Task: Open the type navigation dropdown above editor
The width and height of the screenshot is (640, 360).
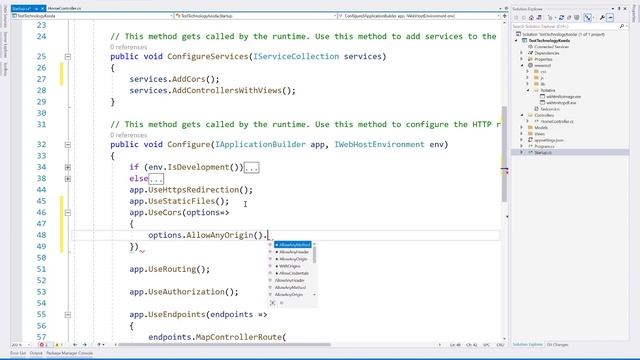Action: point(256,16)
